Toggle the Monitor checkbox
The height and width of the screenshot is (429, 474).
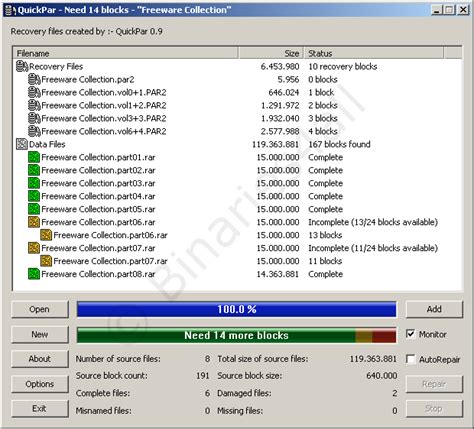(x=411, y=334)
